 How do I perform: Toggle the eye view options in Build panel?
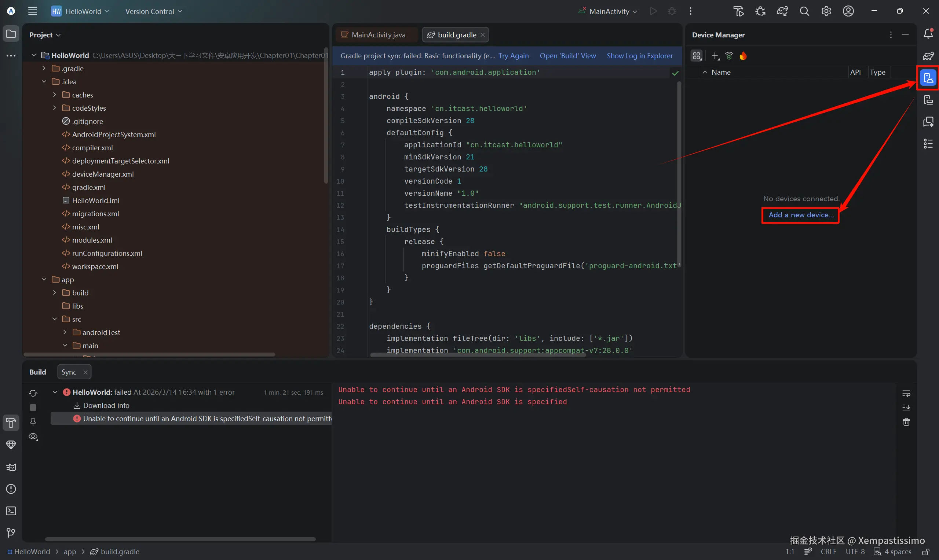pos(33,436)
